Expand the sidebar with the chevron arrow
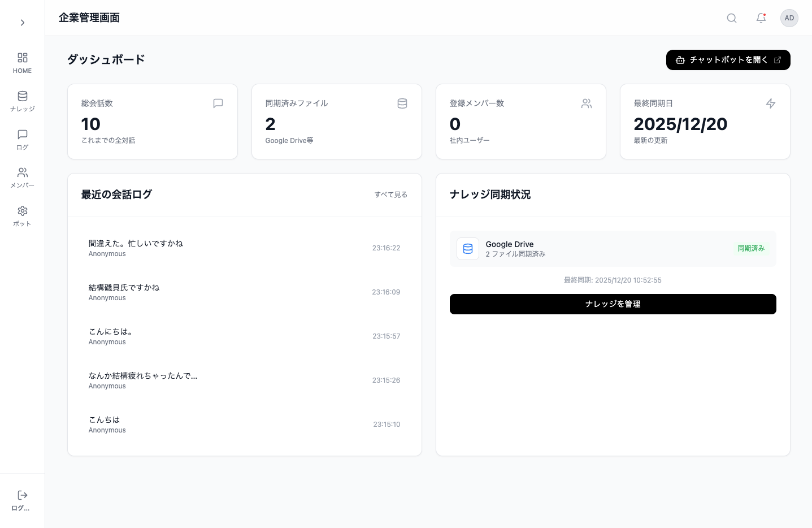812x528 pixels. pos(23,23)
